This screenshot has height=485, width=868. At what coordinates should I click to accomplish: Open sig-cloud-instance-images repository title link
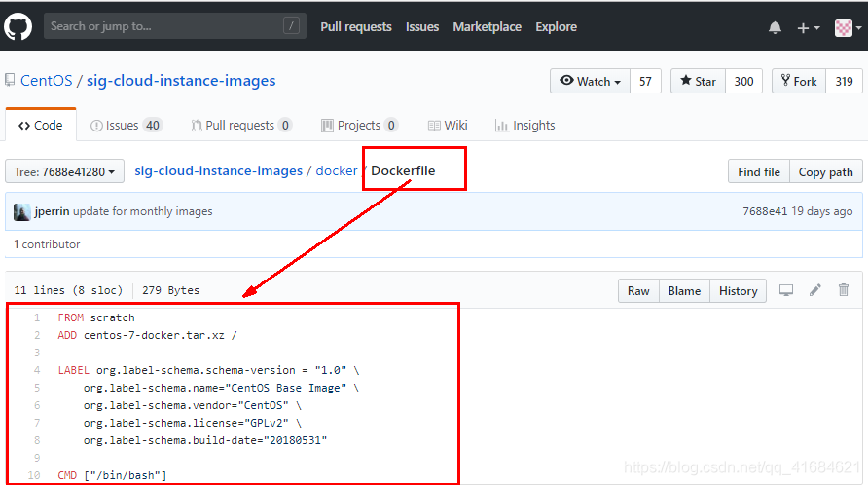(181, 81)
